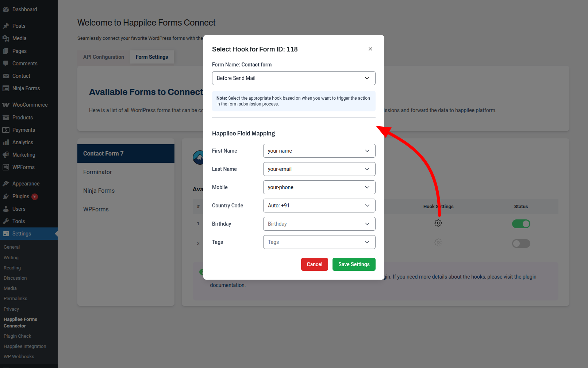Click the Comments icon in sidebar
This screenshot has height=368, width=588.
[x=6, y=63]
